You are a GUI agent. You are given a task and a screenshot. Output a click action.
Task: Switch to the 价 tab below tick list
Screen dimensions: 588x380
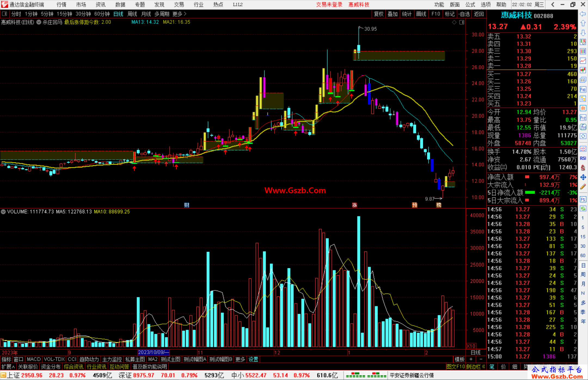(503, 367)
